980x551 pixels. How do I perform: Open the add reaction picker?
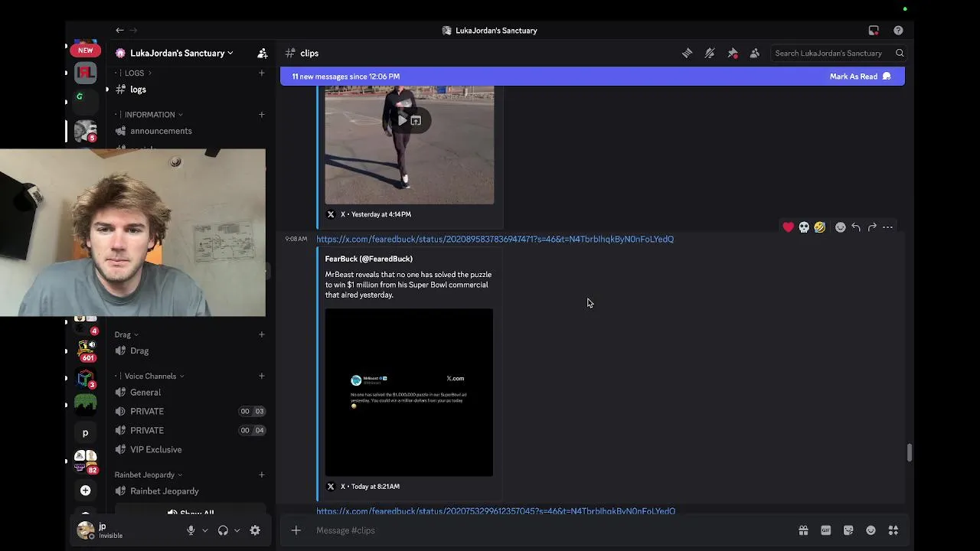(x=840, y=227)
